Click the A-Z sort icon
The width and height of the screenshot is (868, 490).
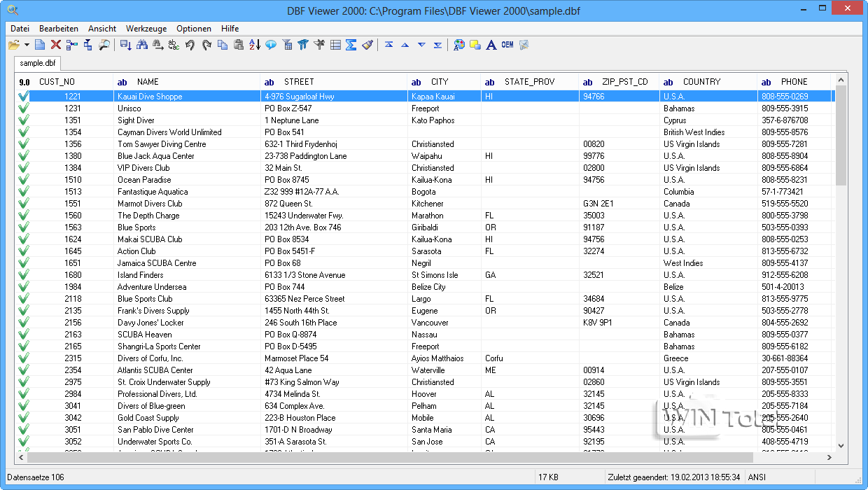[254, 45]
